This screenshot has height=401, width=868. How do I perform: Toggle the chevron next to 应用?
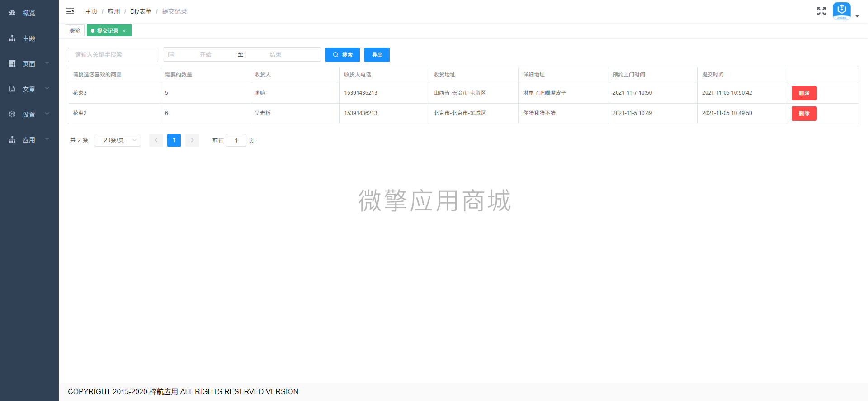coord(47,139)
